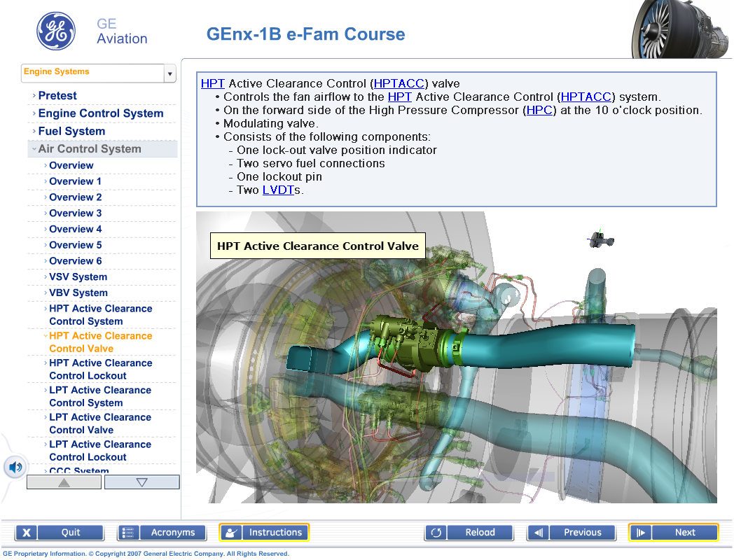Image resolution: width=734 pixels, height=560 pixels.
Task: Click the Quit button
Action: [71, 533]
